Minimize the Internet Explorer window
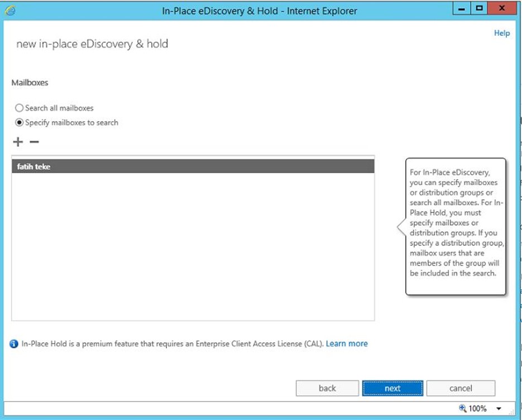Image resolution: width=522 pixels, height=420 pixels. tap(461, 9)
